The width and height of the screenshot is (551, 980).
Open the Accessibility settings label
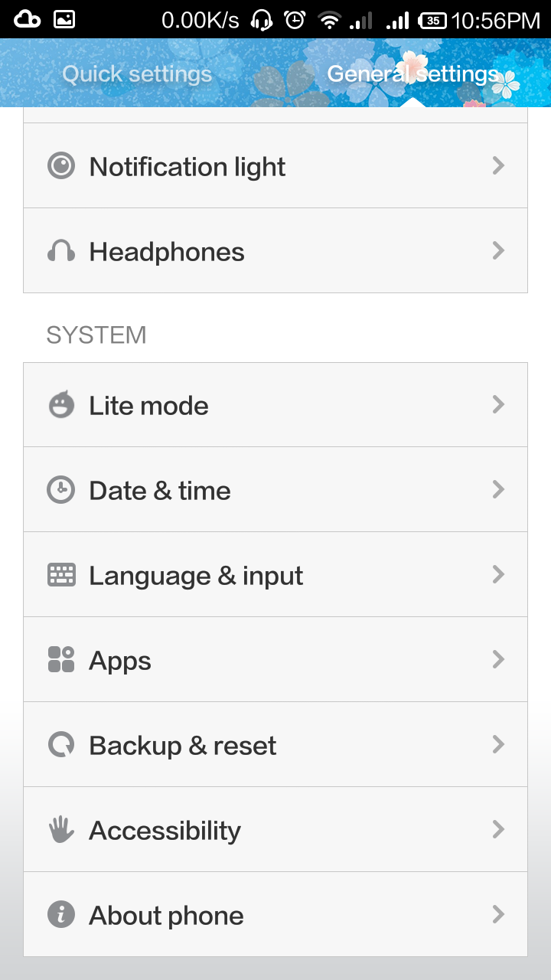pos(165,831)
